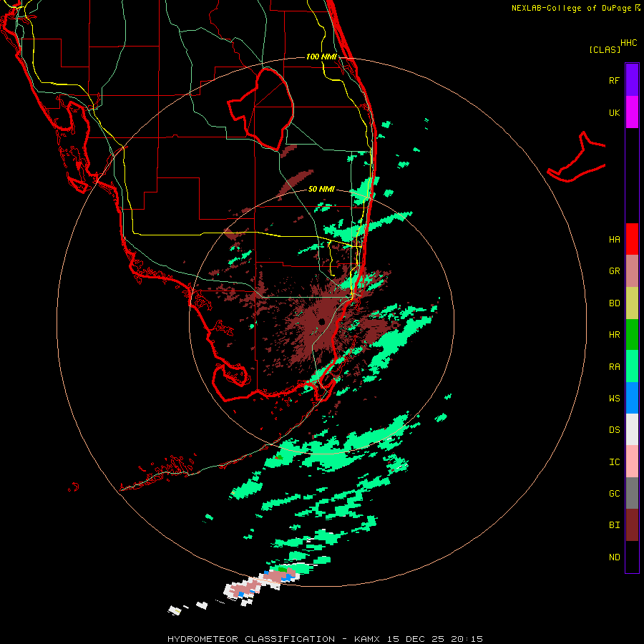Click the RF legend label
The height and width of the screenshot is (644, 644).
coord(614,80)
